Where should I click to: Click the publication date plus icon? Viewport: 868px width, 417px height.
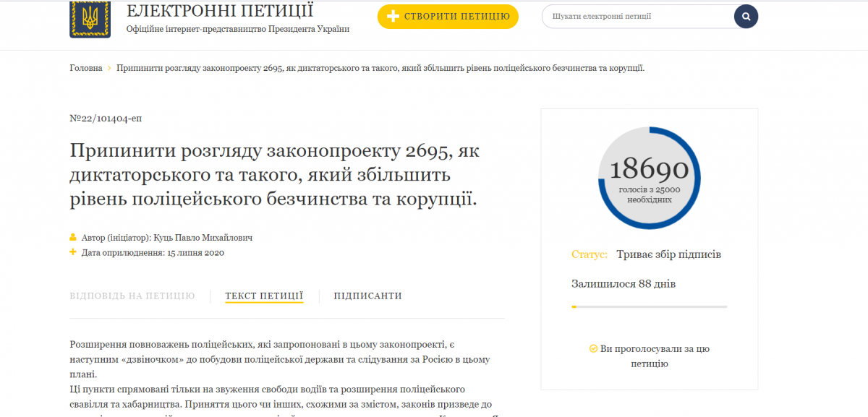72,252
